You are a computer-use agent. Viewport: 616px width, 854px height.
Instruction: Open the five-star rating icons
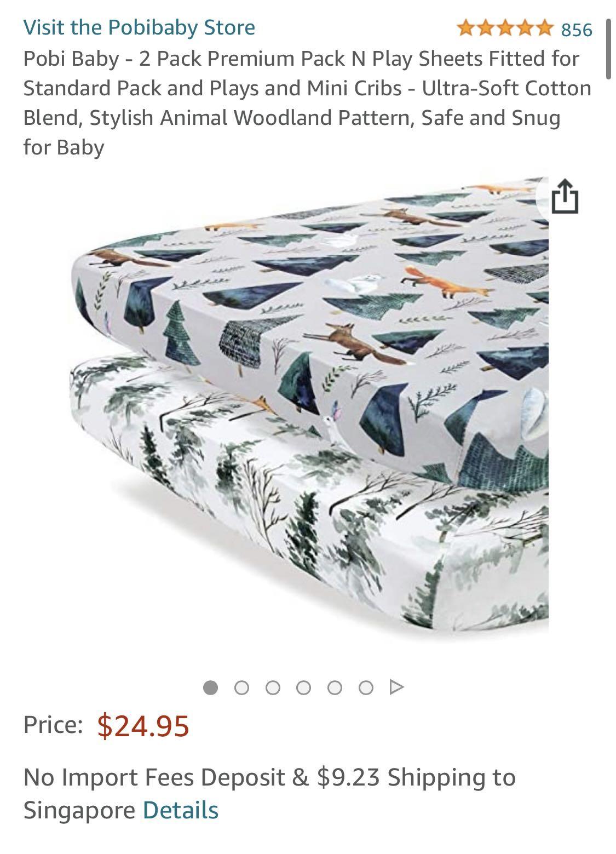tap(504, 27)
